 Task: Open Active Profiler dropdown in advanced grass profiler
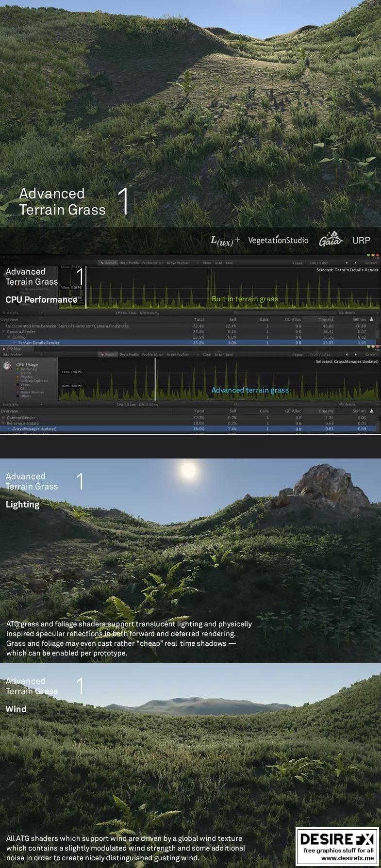182,355
